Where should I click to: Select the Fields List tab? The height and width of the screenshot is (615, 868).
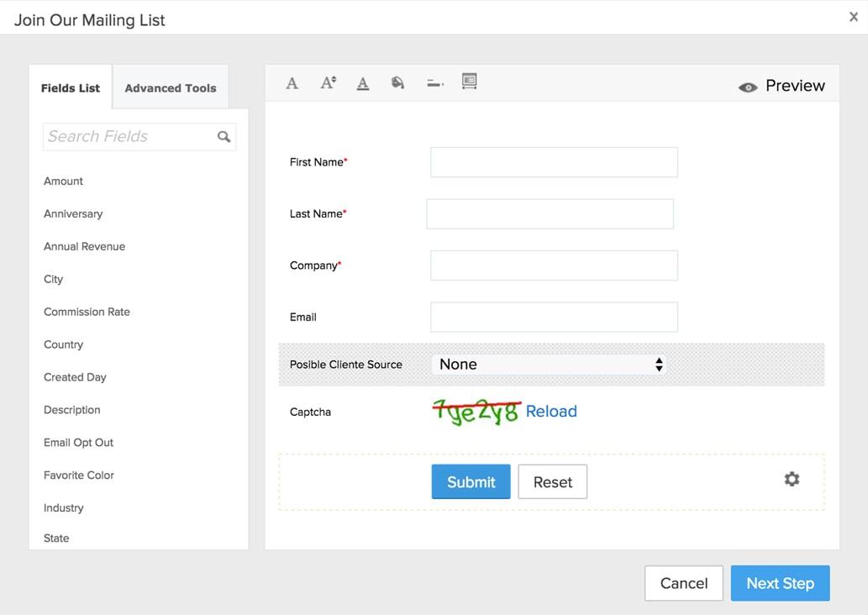[71, 88]
